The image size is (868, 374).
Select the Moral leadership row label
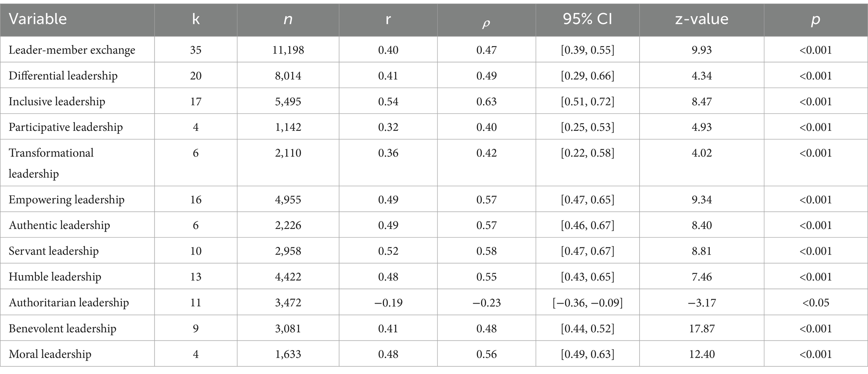click(x=50, y=354)
